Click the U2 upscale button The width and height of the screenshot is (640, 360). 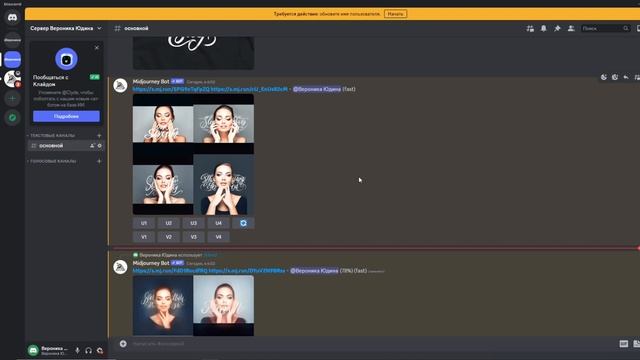169,223
